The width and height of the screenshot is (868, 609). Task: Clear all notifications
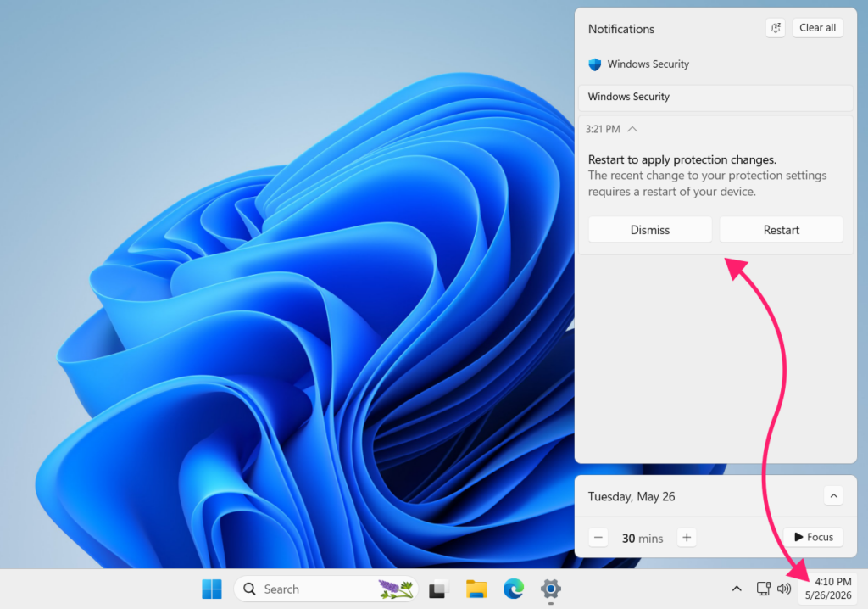tap(818, 28)
